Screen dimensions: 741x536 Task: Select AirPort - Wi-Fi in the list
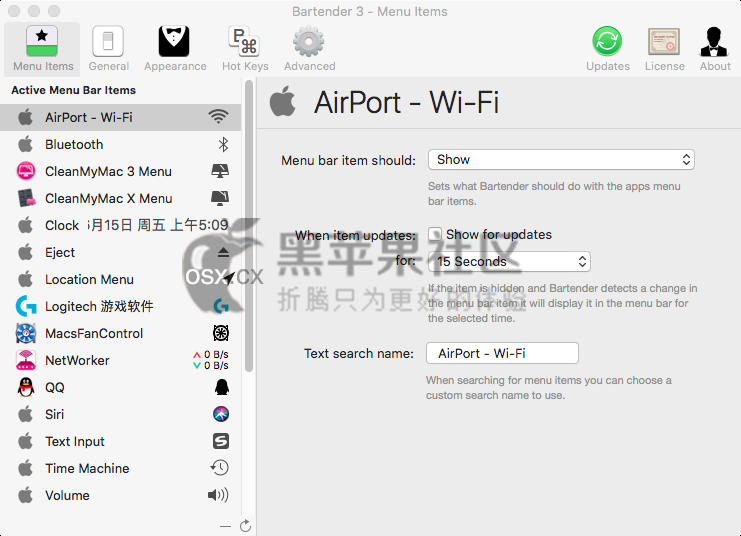(121, 117)
